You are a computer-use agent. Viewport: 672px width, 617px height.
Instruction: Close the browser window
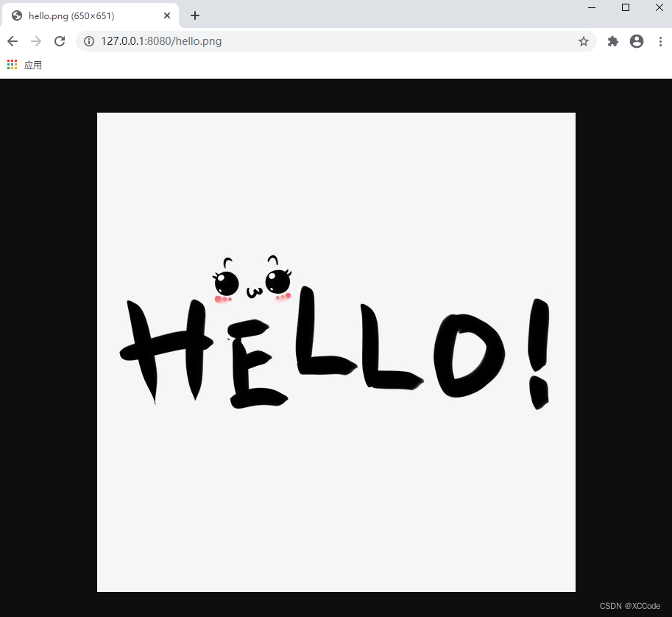pyautogui.click(x=659, y=7)
